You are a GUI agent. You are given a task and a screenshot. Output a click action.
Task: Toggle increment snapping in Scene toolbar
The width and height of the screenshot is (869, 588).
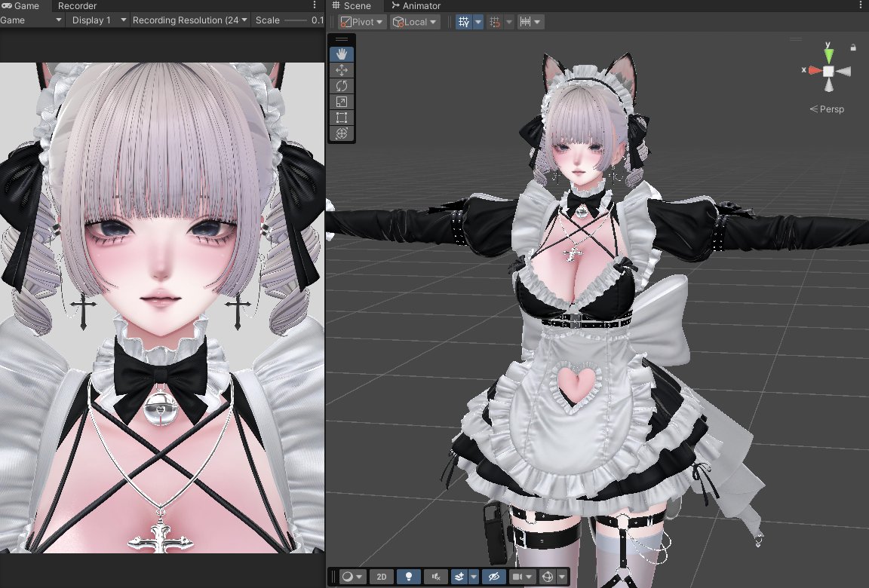[x=495, y=22]
